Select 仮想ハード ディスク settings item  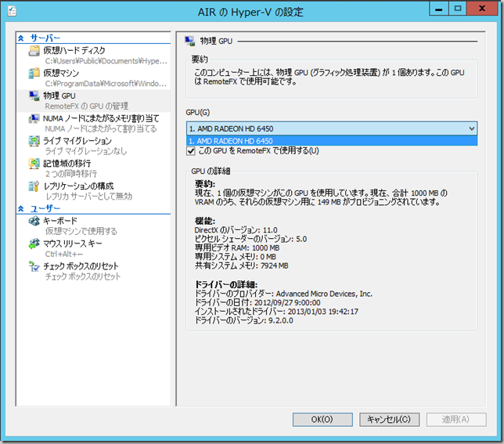[x=94, y=56]
